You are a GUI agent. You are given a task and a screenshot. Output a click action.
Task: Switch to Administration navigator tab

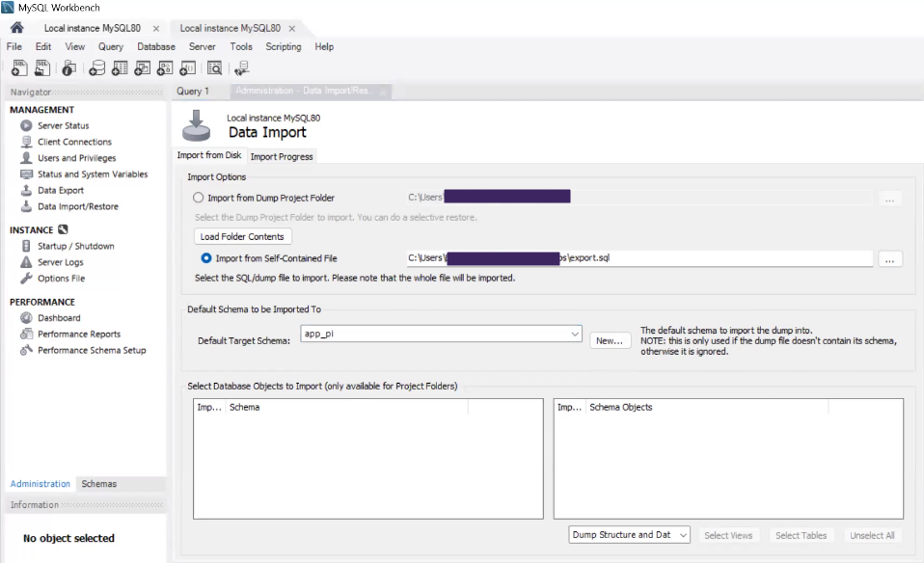(41, 484)
